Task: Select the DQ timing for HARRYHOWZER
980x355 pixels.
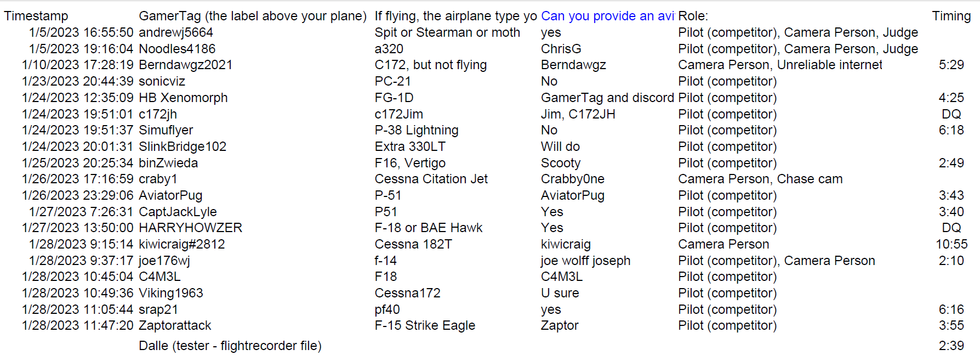Action: pyautogui.click(x=951, y=228)
